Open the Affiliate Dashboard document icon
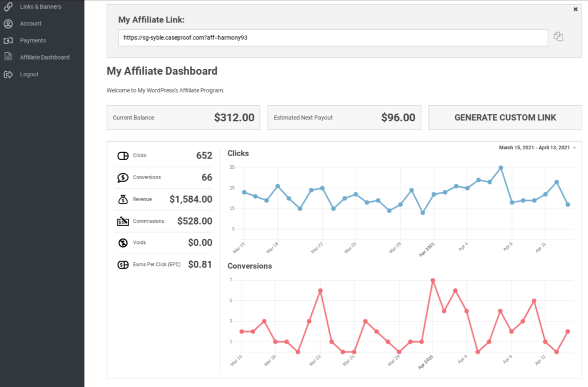The width and height of the screenshot is (588, 387). coord(8,57)
